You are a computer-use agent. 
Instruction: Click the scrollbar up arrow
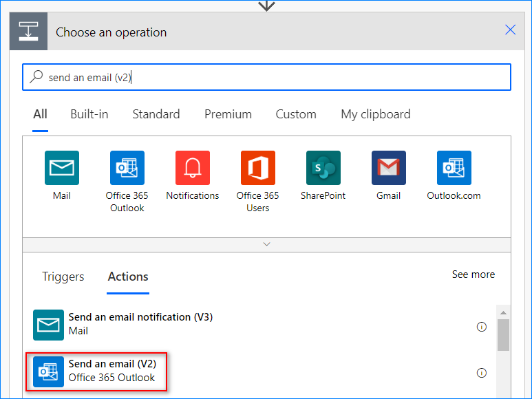(x=503, y=312)
